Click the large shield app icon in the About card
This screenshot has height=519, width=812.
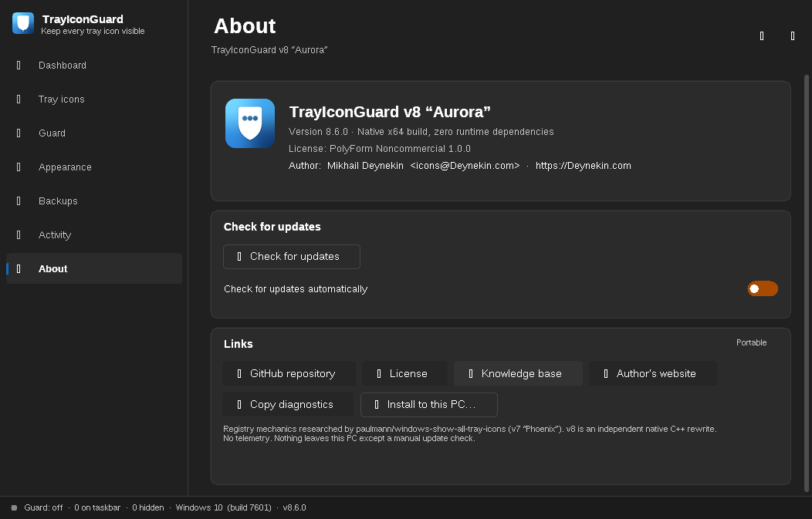(x=250, y=123)
